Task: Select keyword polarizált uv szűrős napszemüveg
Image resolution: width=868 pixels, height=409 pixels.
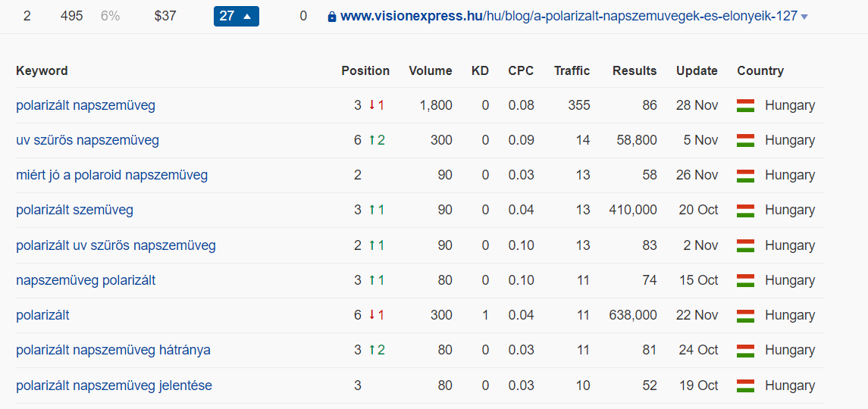Action: pyautogui.click(x=115, y=245)
